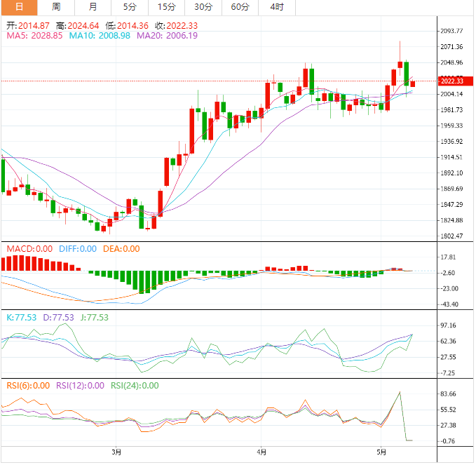Click the 2093.77 price axis label
Screen dimensions: 476x465
tap(451, 31)
